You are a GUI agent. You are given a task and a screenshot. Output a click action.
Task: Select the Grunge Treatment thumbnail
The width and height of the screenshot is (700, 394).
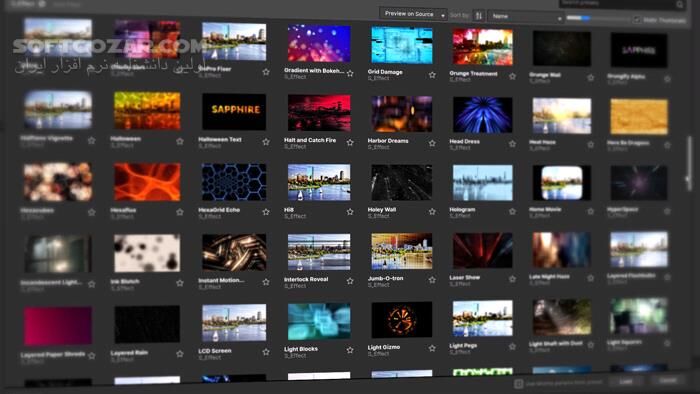point(483,47)
